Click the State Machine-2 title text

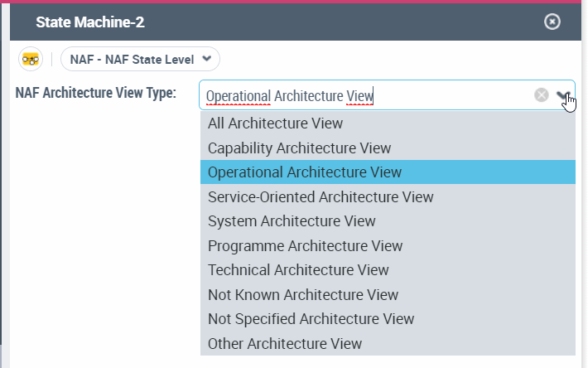point(90,22)
